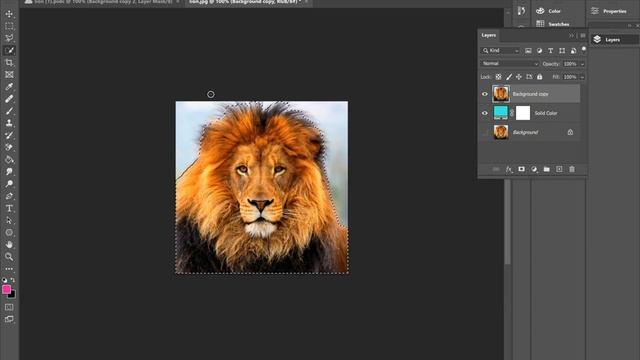Image resolution: width=640 pixels, height=360 pixels.
Task: Click the Opacity 100% value field
Action: [x=570, y=64]
